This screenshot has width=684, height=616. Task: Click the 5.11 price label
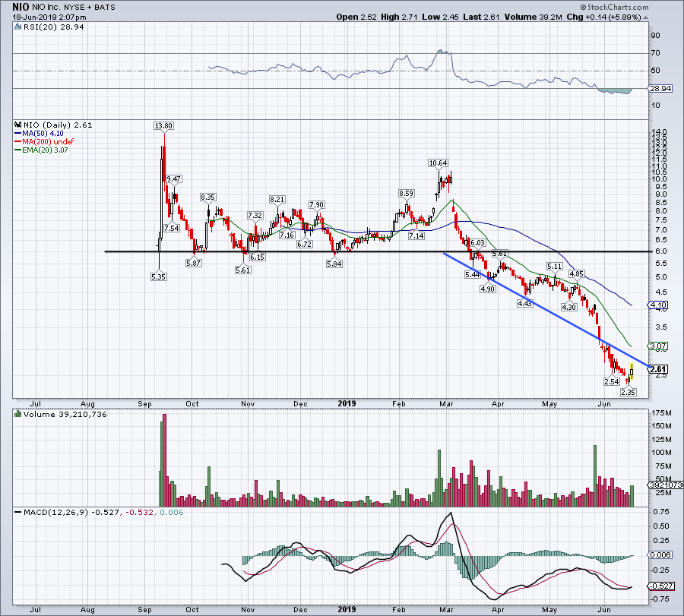[x=555, y=267]
